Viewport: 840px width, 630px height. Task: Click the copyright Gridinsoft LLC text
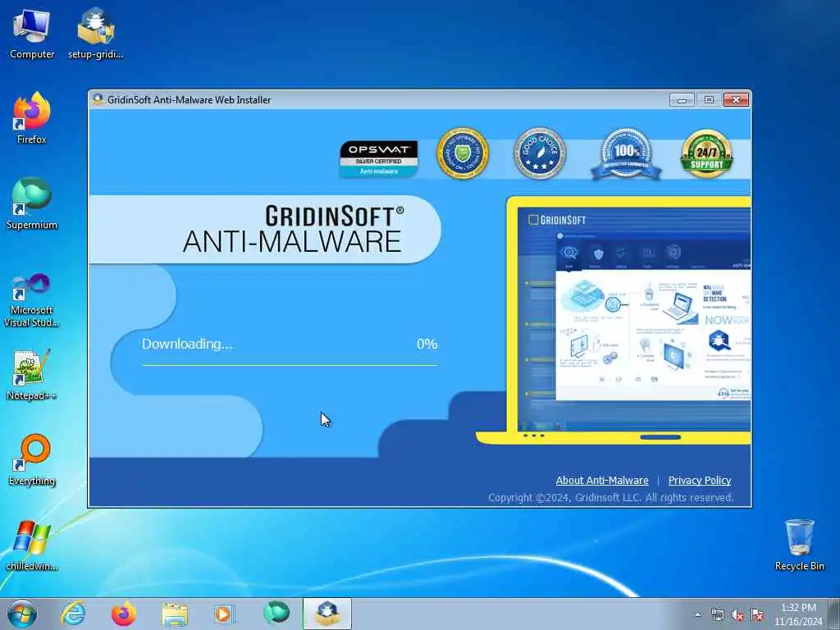610,498
